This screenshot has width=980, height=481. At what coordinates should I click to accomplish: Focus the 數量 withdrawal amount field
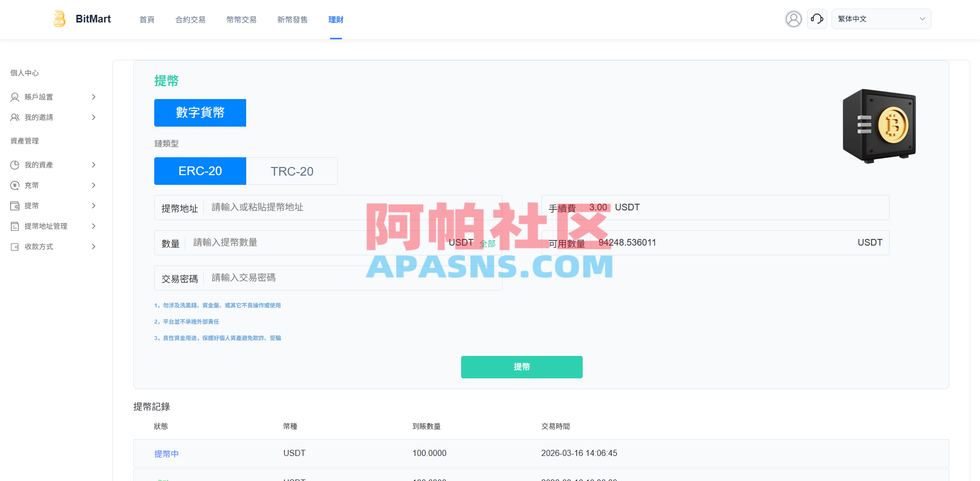pos(328,243)
